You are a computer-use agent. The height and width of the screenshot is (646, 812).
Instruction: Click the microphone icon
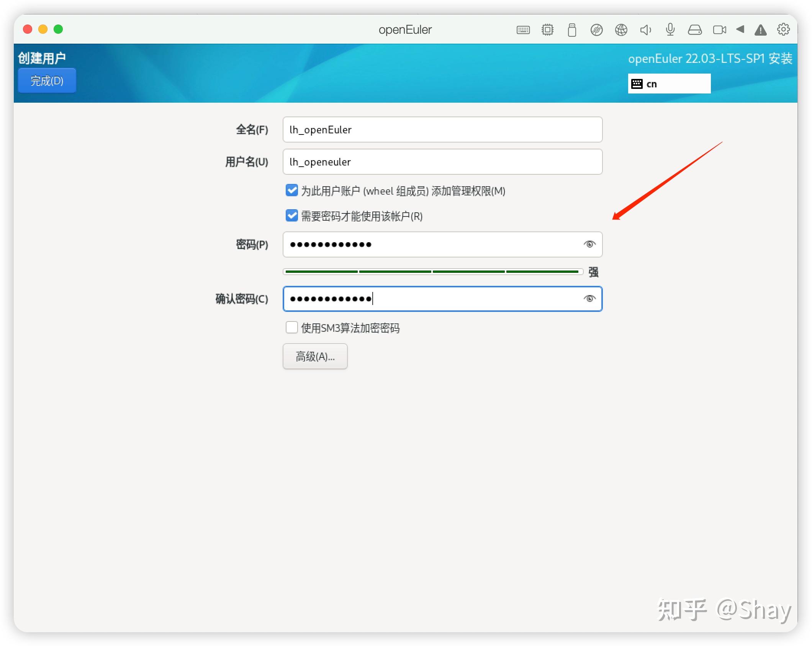[670, 30]
